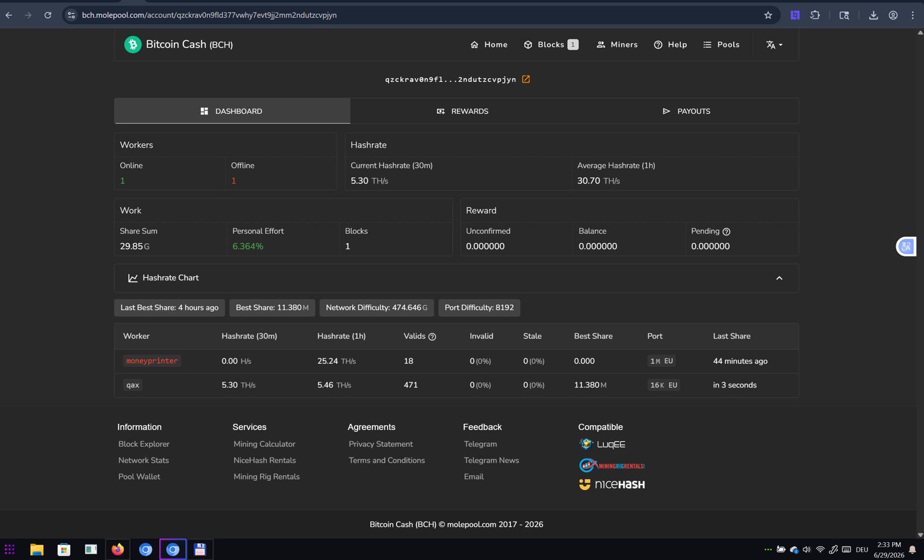Open the browser downloads icon

(x=873, y=15)
